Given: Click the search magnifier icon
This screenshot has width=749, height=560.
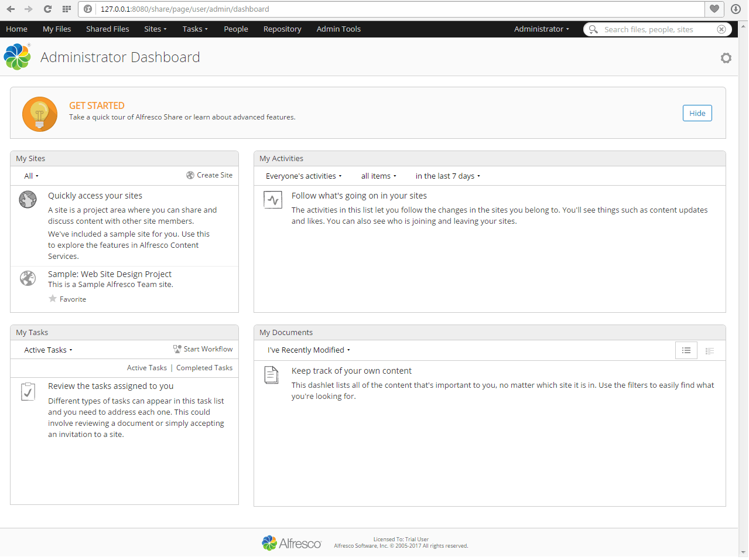Looking at the screenshot, I should [x=593, y=29].
